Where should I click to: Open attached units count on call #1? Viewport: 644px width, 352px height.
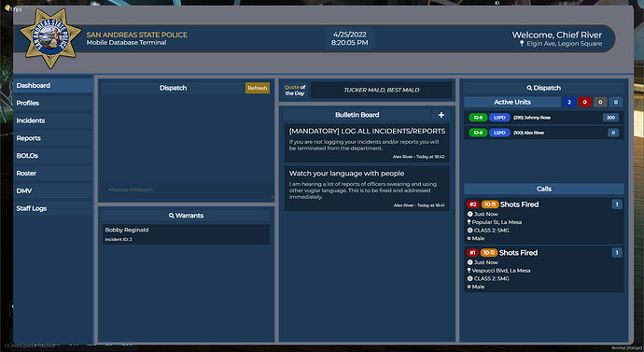click(x=617, y=253)
